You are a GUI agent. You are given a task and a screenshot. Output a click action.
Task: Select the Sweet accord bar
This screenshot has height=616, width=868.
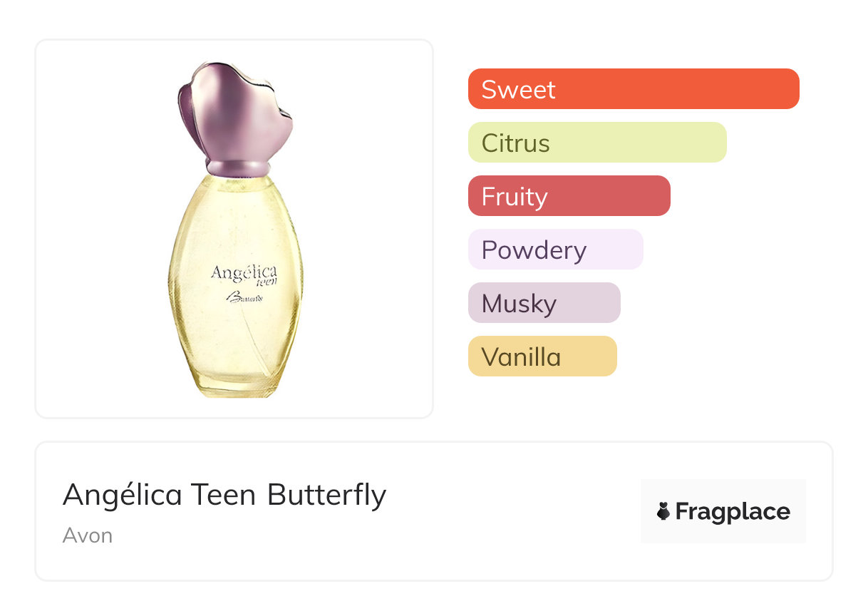633,89
